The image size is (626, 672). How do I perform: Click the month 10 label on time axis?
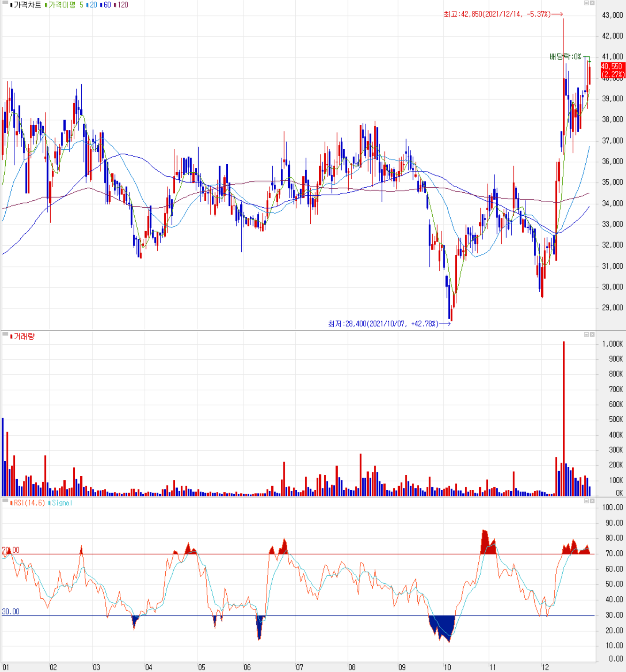[447, 667]
